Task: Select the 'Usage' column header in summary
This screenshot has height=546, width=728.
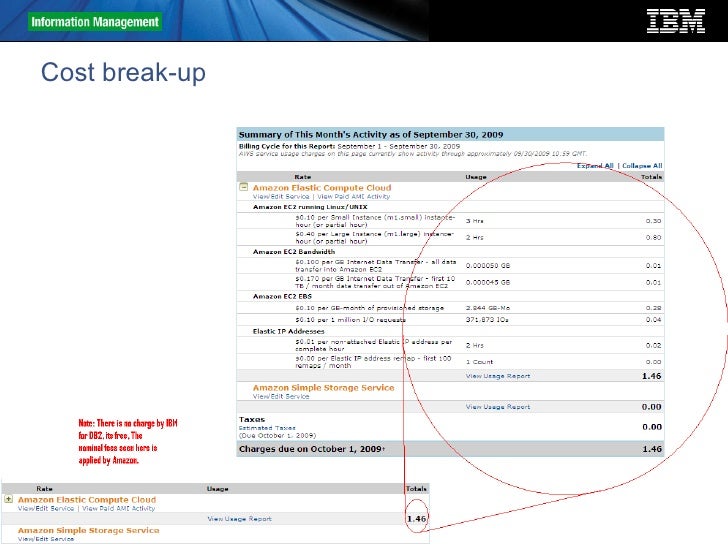Action: click(476, 177)
